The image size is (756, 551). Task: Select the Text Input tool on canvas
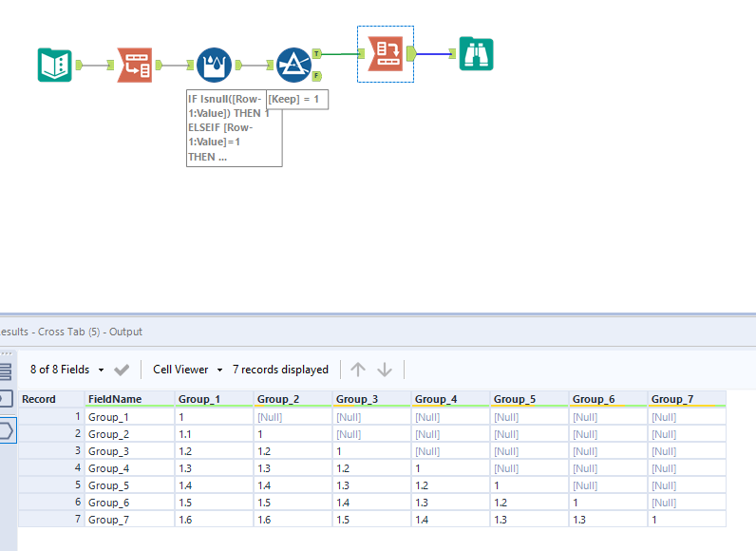54,65
